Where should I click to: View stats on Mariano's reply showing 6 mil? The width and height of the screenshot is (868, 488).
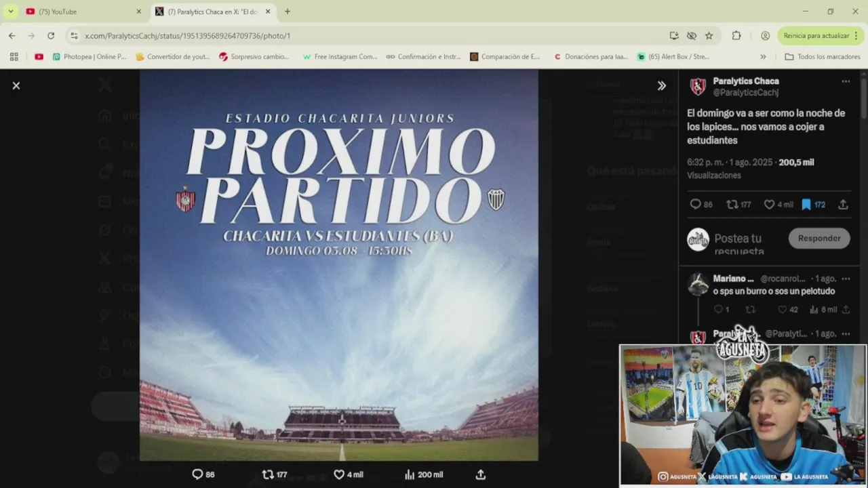(x=823, y=310)
